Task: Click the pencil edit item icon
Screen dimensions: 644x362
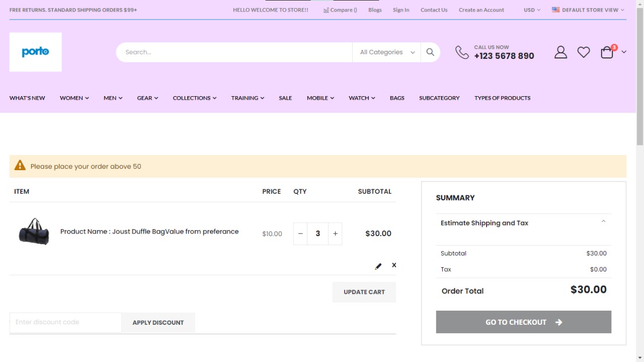Action: tap(378, 266)
